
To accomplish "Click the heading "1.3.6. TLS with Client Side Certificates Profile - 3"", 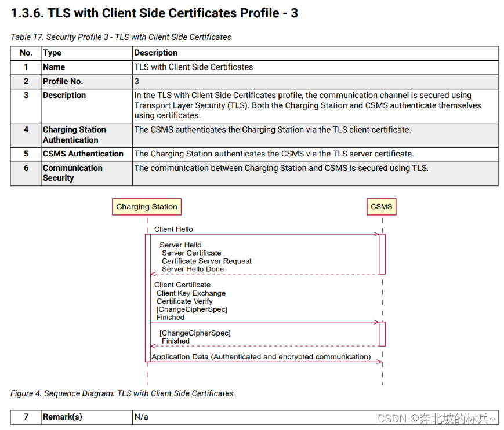I will pyautogui.click(x=154, y=13).
